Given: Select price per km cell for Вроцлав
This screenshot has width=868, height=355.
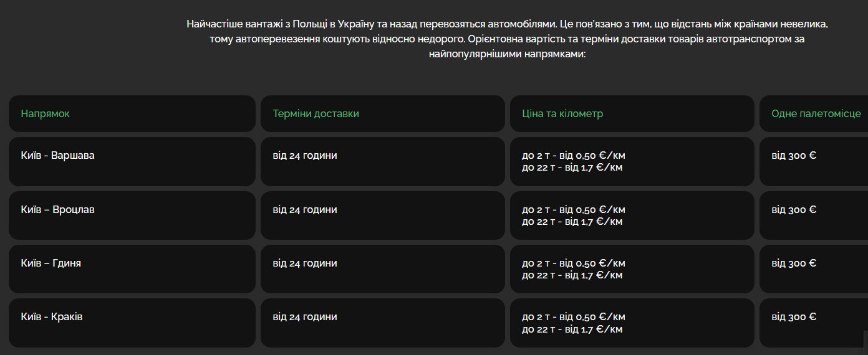Looking at the screenshot, I should coord(632,215).
